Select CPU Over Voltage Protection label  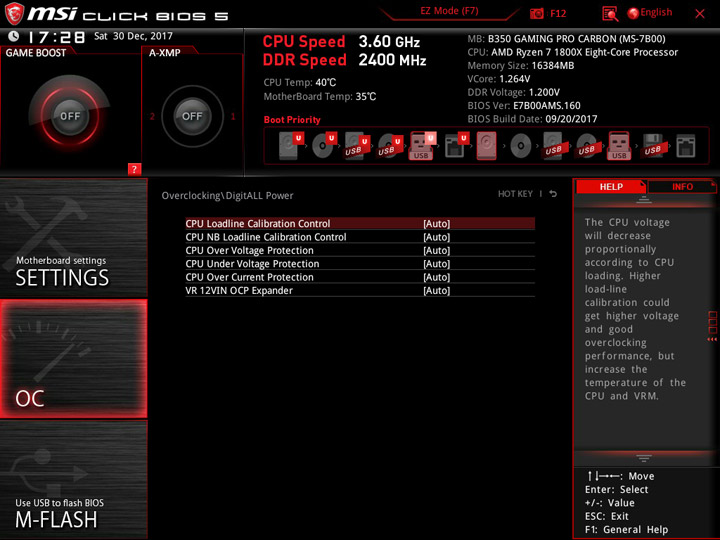[249, 250]
